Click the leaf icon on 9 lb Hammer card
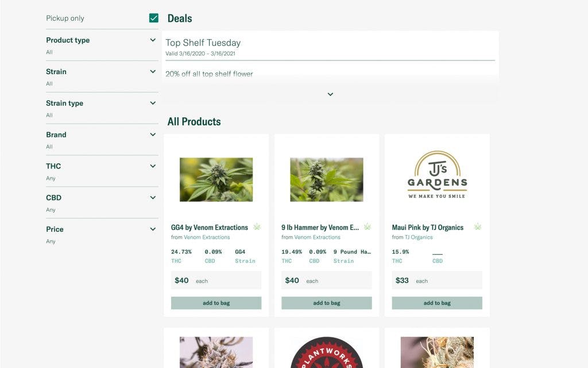588x368 pixels. pyautogui.click(x=367, y=227)
